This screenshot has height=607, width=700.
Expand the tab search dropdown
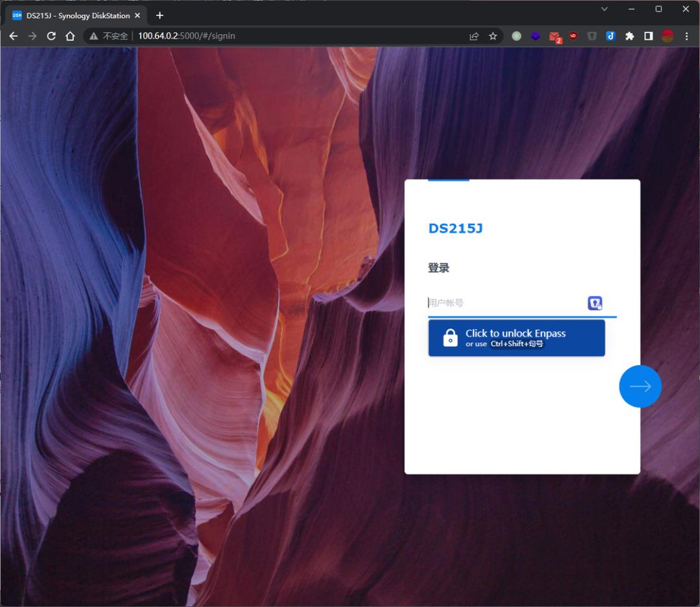pos(604,9)
